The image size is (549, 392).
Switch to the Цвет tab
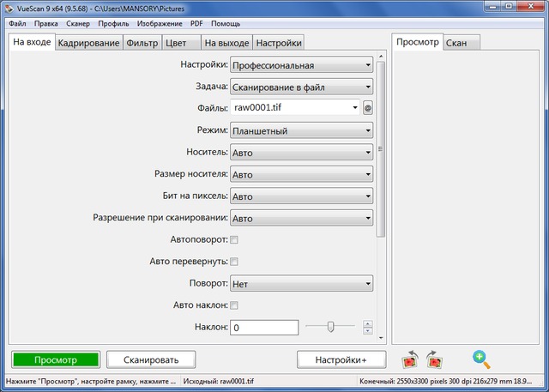(x=181, y=43)
